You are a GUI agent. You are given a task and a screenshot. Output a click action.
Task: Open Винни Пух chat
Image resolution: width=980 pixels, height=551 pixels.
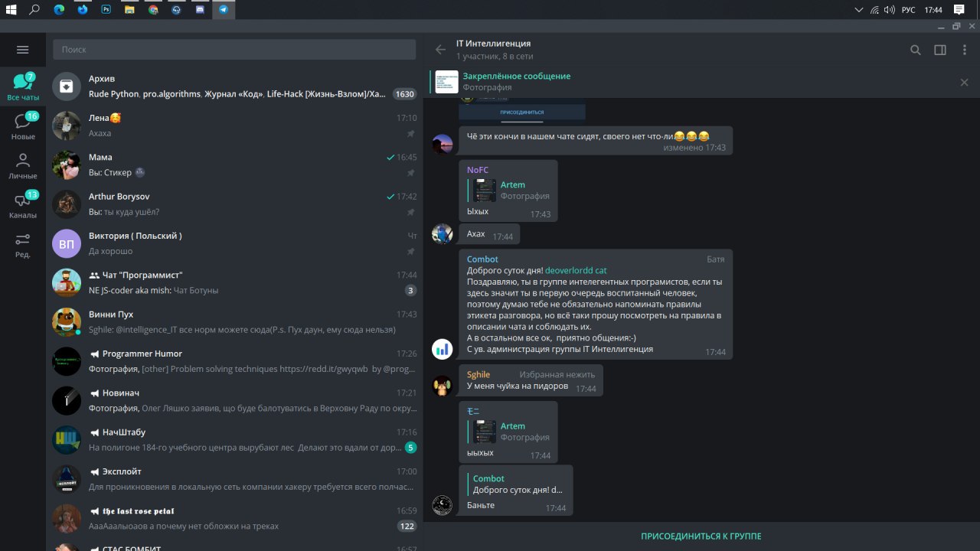pyautogui.click(x=234, y=322)
